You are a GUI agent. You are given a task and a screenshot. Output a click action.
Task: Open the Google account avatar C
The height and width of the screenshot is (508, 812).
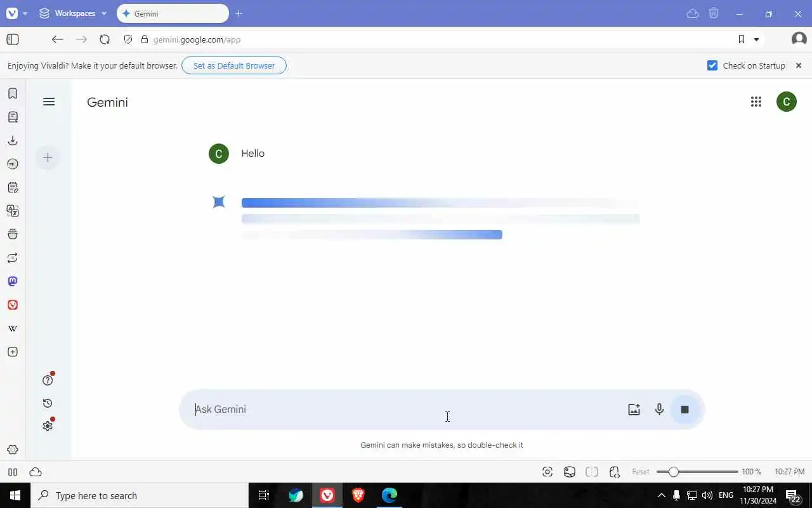(x=787, y=102)
